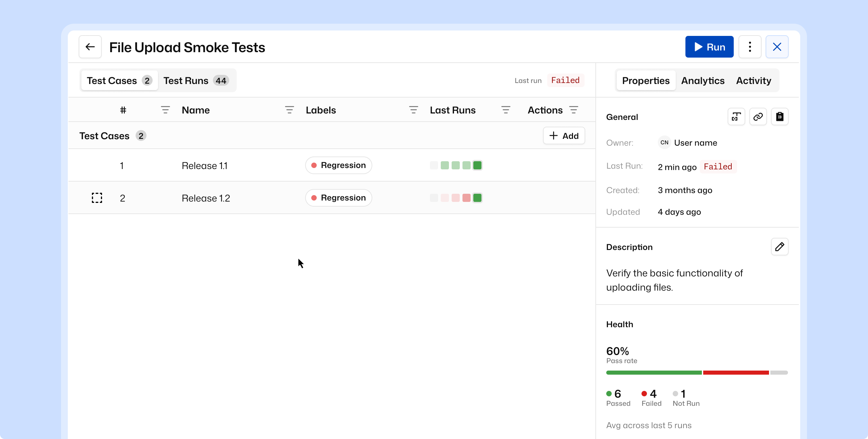
Task: Open filter for the Name column
Action: pos(289,110)
